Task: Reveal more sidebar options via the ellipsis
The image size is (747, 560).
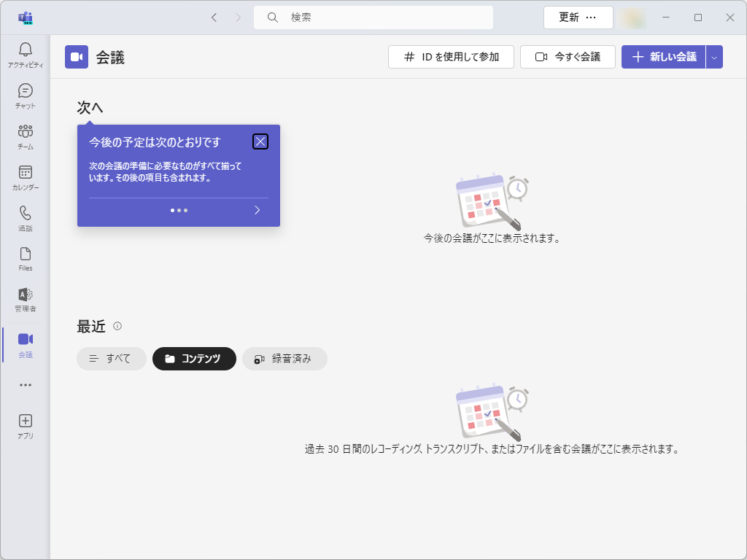Action: point(24,385)
